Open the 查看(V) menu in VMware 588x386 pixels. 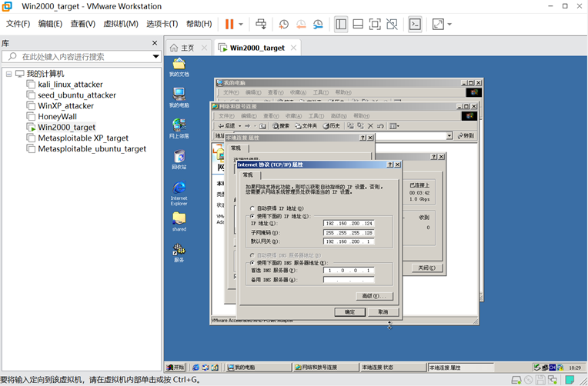[83, 24]
